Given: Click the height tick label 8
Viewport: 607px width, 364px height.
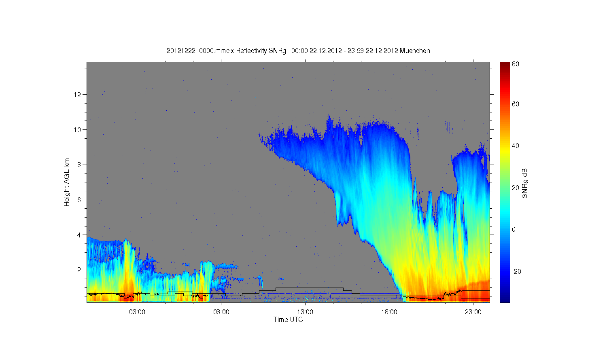Looking at the screenshot, I should [x=80, y=165].
